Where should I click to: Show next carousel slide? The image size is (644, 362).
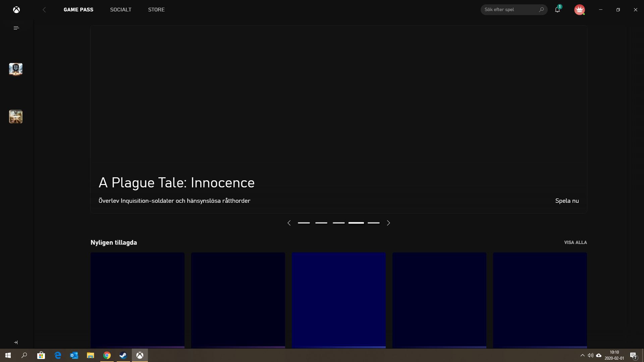tap(388, 223)
